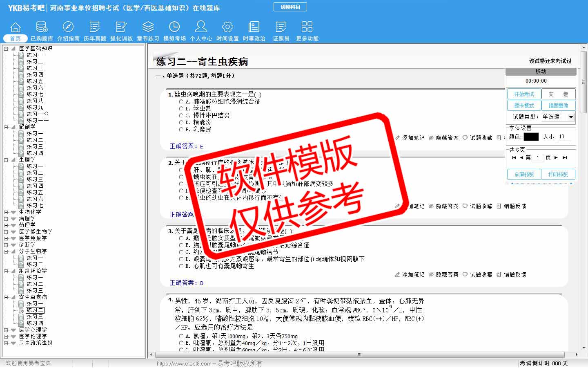The width and height of the screenshot is (588, 368).
Task: Open the 模拟考场 clock icon
Action: pyautogui.click(x=174, y=27)
